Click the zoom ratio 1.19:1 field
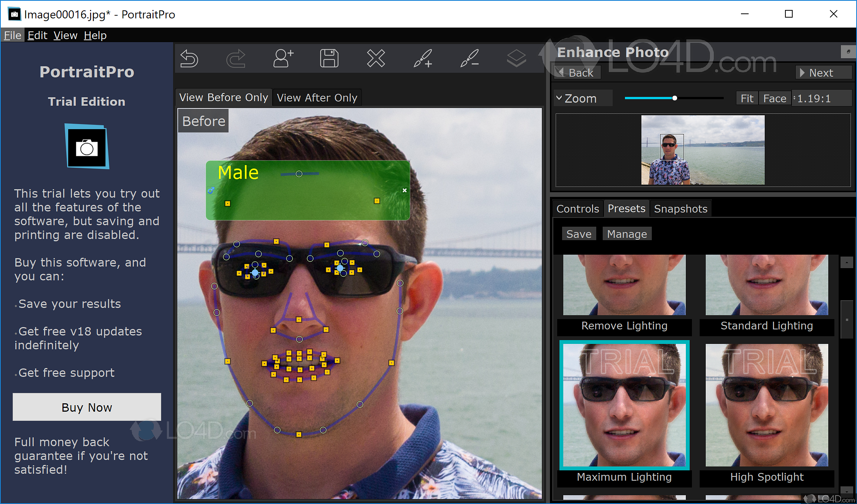Image resolution: width=857 pixels, height=504 pixels. click(x=822, y=98)
